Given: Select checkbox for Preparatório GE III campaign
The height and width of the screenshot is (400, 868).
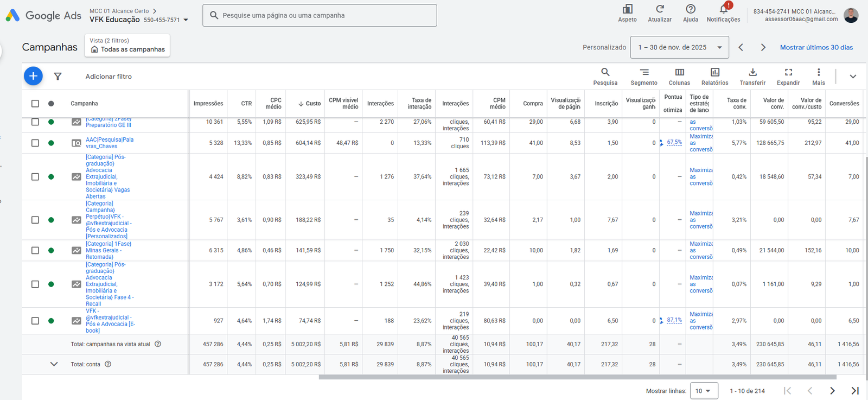Looking at the screenshot, I should click(35, 122).
